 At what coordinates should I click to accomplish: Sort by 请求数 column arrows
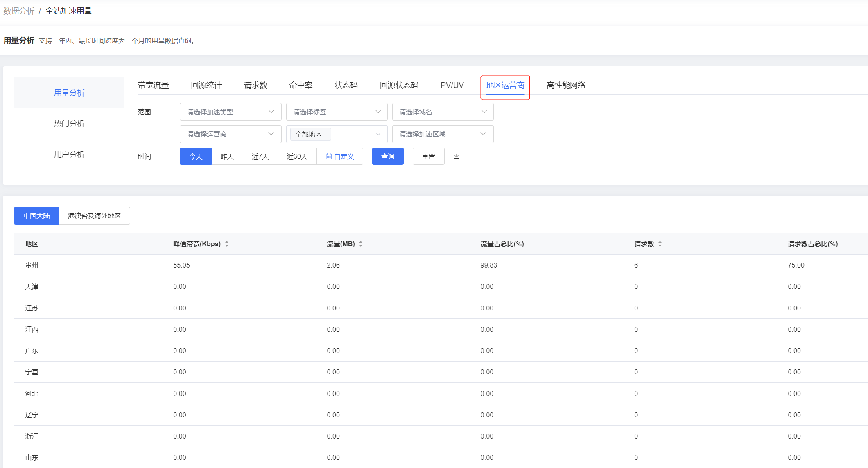click(x=660, y=244)
